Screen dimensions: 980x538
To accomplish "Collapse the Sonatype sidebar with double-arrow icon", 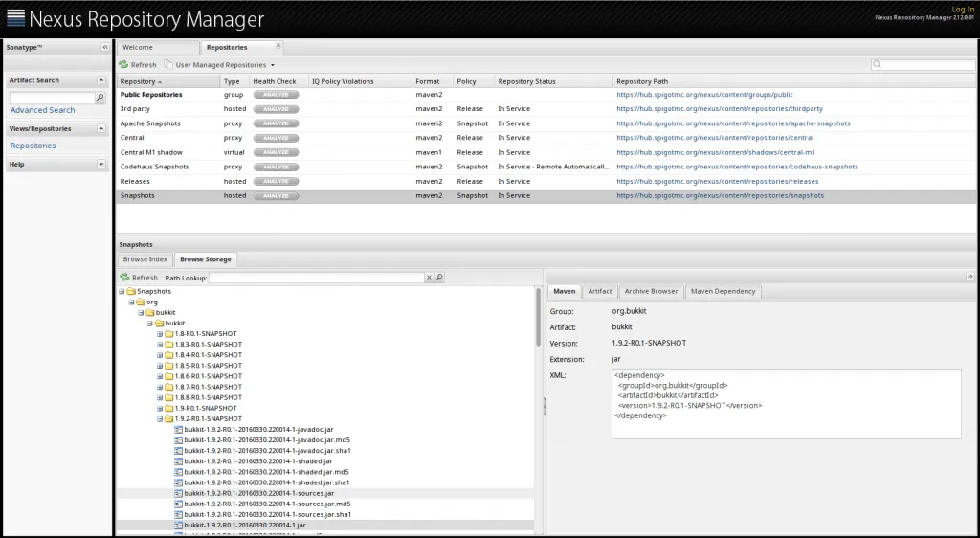I will pos(104,47).
